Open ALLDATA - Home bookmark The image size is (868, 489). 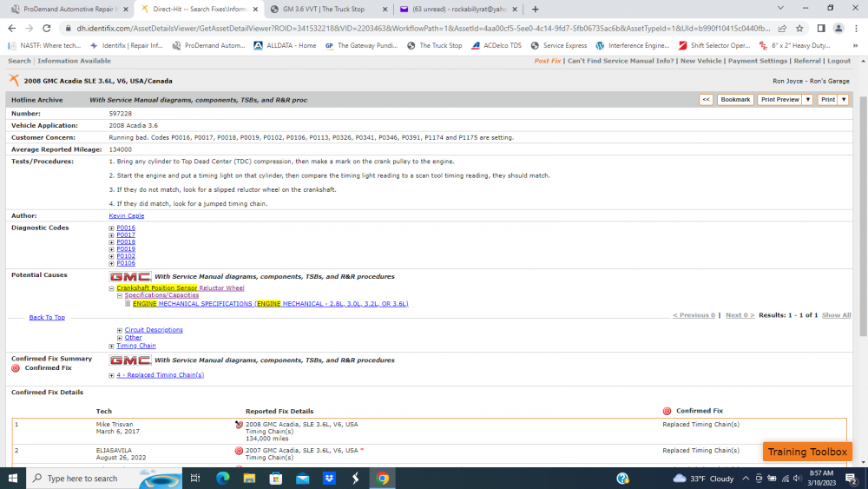(x=285, y=45)
